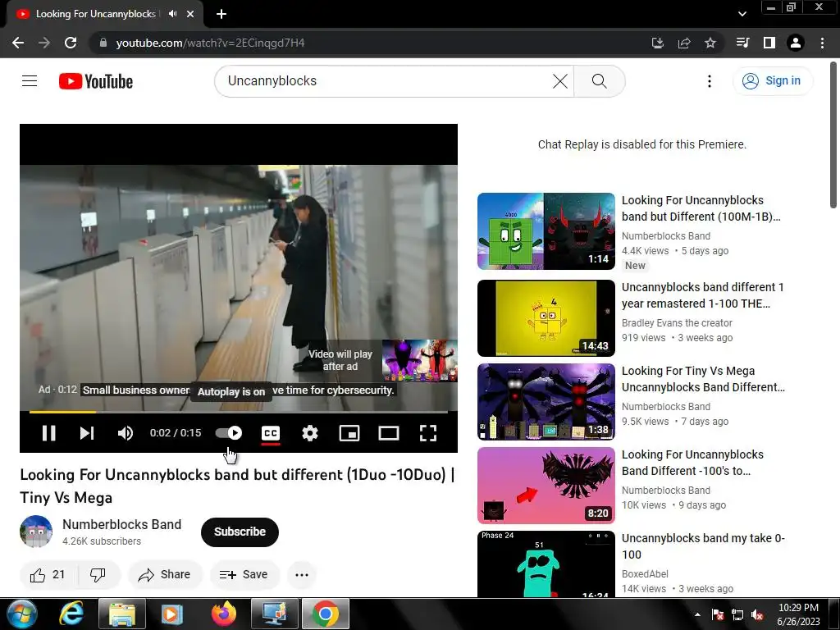Run search with magnifier button
Viewport: 840px width, 630px height.
(599, 81)
